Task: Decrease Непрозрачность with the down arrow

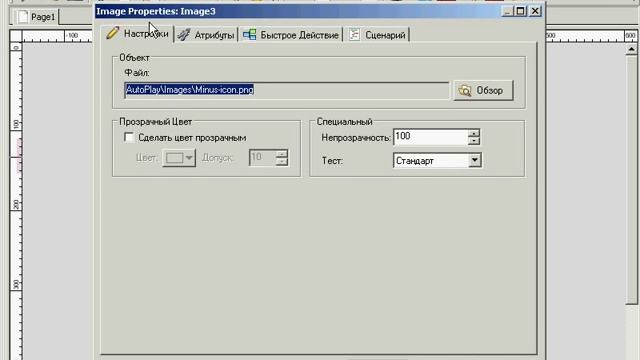Action: pos(473,141)
